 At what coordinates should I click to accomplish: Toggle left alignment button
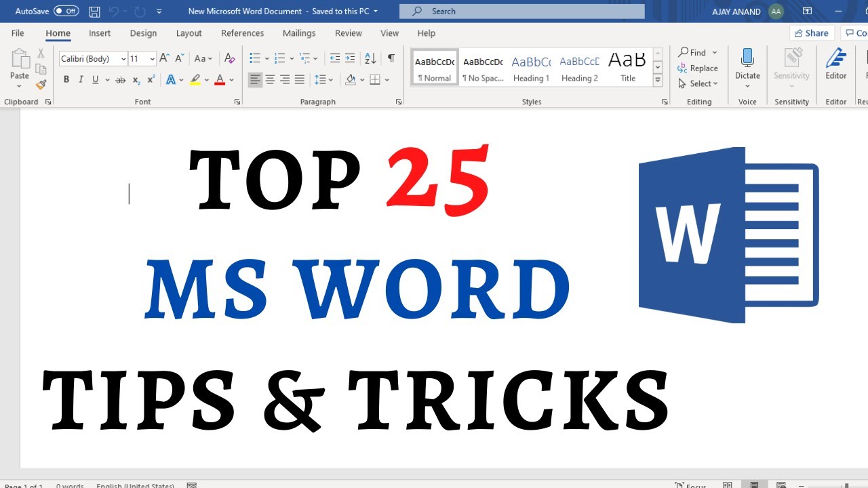255,80
